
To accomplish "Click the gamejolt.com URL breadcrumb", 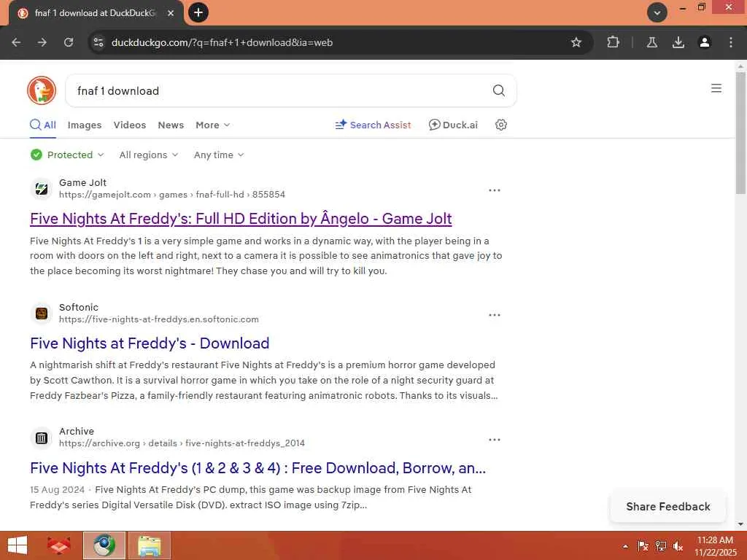I will tap(172, 195).
